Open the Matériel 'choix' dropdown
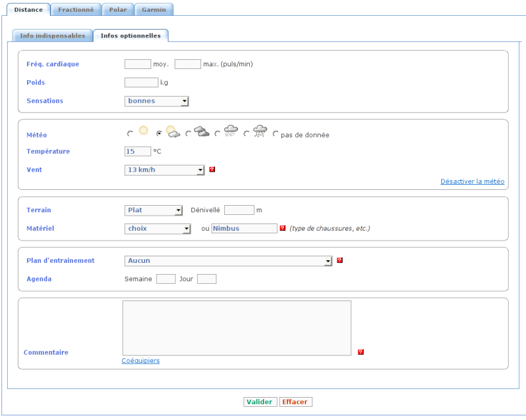This screenshot has height=420, width=526. click(158, 229)
